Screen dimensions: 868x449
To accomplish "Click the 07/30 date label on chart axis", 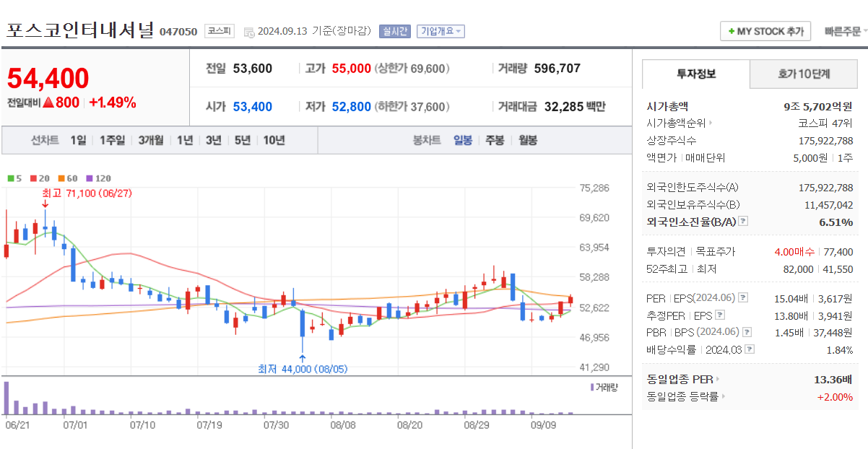I will coord(277,425).
